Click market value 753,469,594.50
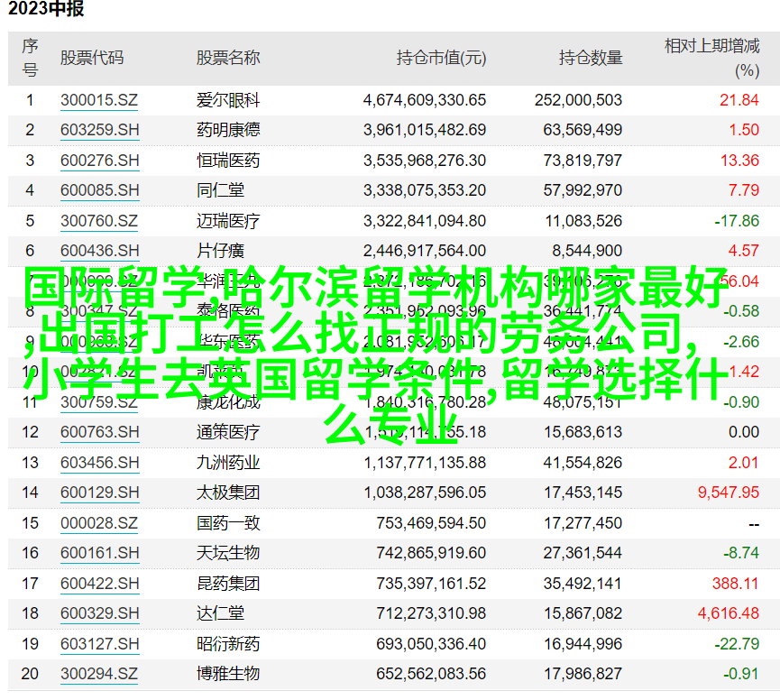The image size is (780, 700). [x=431, y=523]
